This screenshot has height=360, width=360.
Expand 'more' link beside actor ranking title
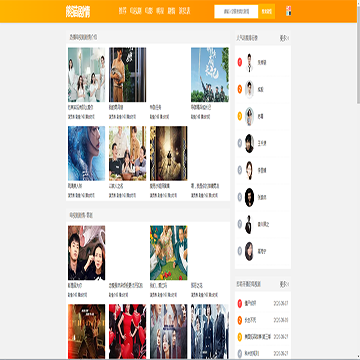(284, 38)
